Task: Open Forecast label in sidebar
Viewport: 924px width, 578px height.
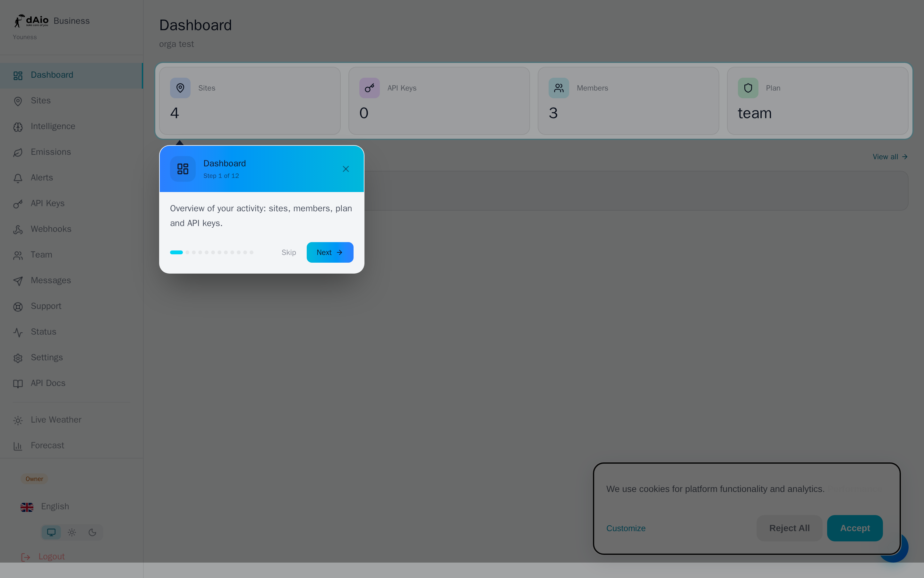Action: (47, 445)
